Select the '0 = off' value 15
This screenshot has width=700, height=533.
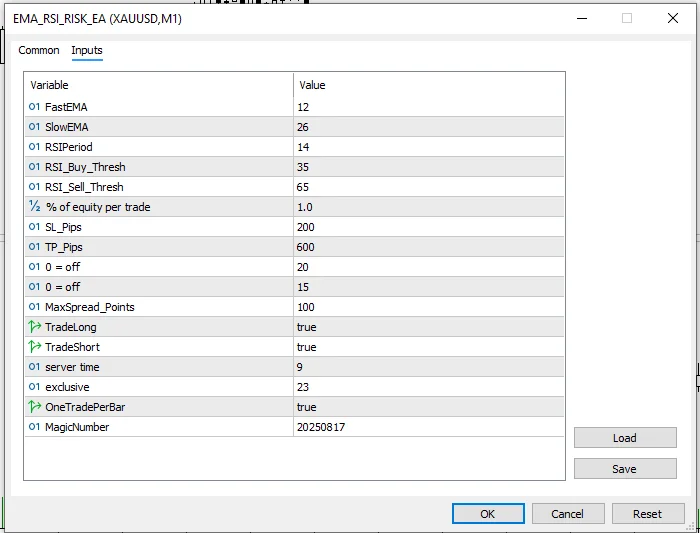click(303, 287)
